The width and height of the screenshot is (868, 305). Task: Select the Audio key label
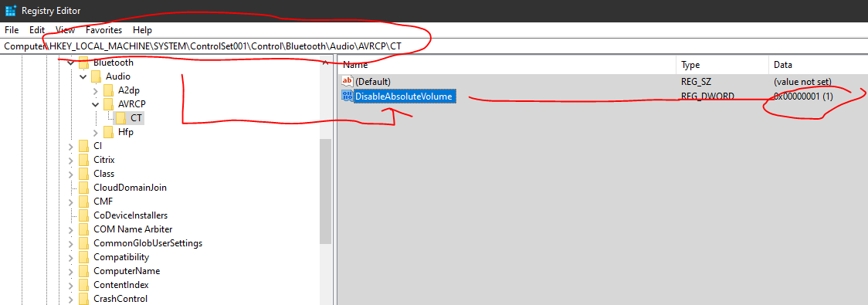(118, 76)
